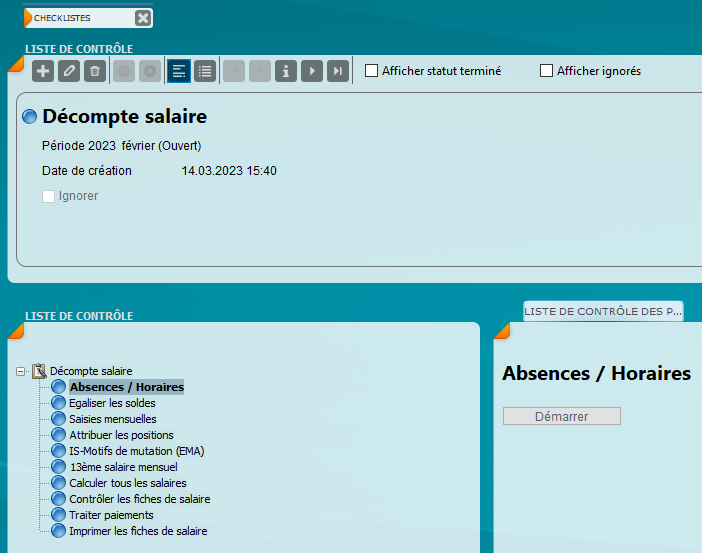Click blue circle icon next to Egaliser les soldes

(x=58, y=403)
